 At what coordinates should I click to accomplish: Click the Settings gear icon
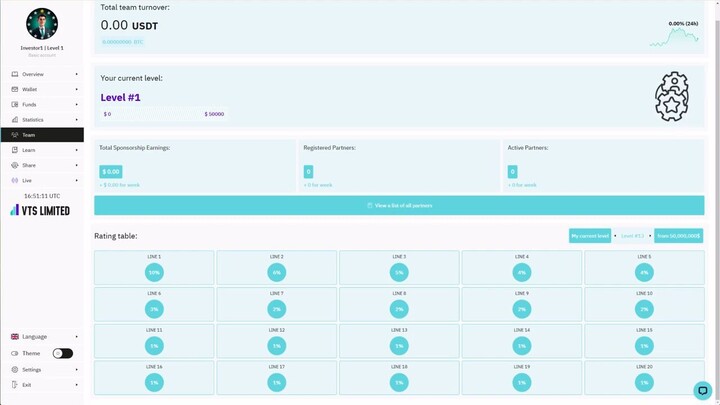click(15, 369)
